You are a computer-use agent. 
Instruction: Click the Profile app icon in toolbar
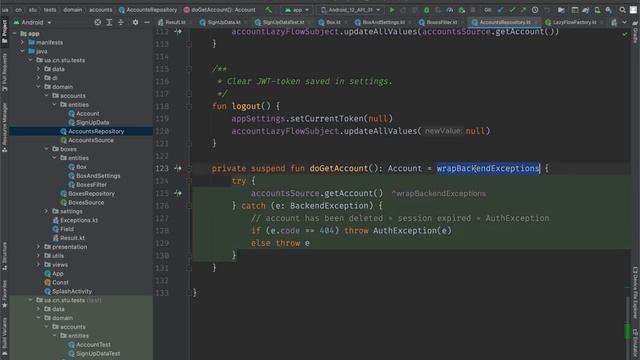tap(450, 10)
